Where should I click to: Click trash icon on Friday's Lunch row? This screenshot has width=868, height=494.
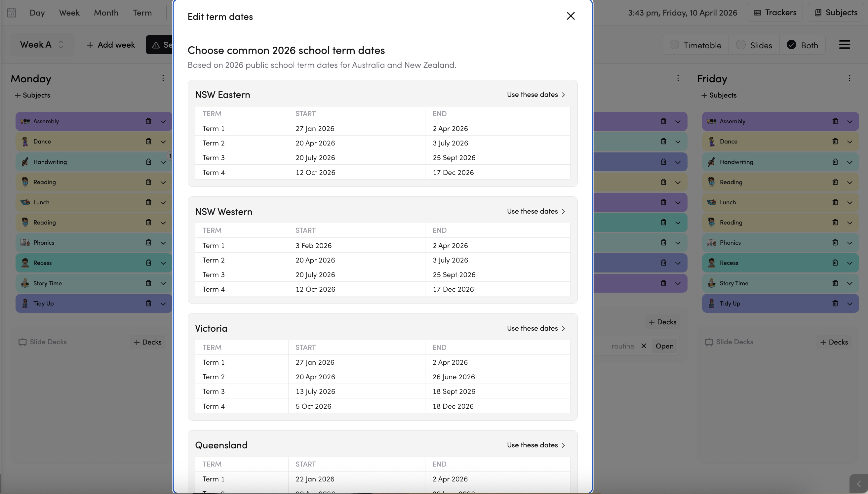tap(835, 202)
